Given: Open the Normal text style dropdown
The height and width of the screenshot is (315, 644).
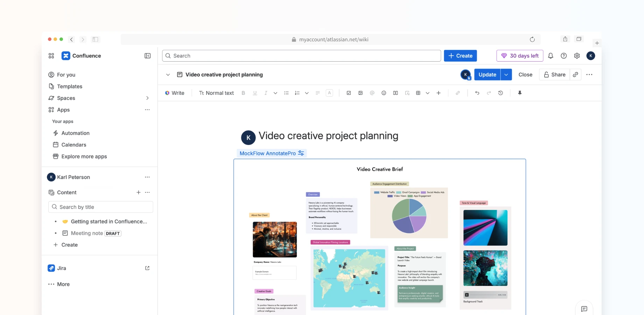Looking at the screenshot, I should click(x=216, y=93).
